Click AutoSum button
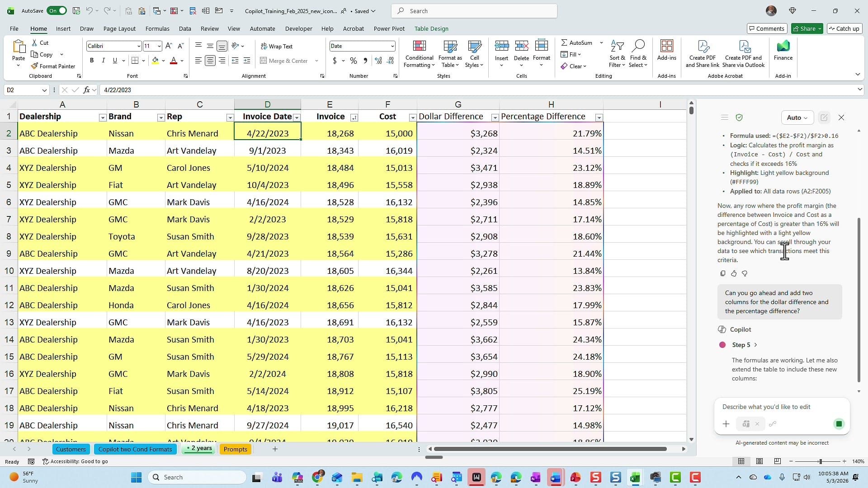 pos(577,42)
